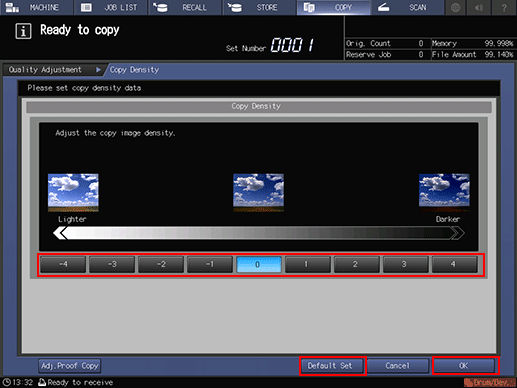The image size is (517, 388).
Task: Click the Lighter sample thumbnail
Action: [73, 193]
